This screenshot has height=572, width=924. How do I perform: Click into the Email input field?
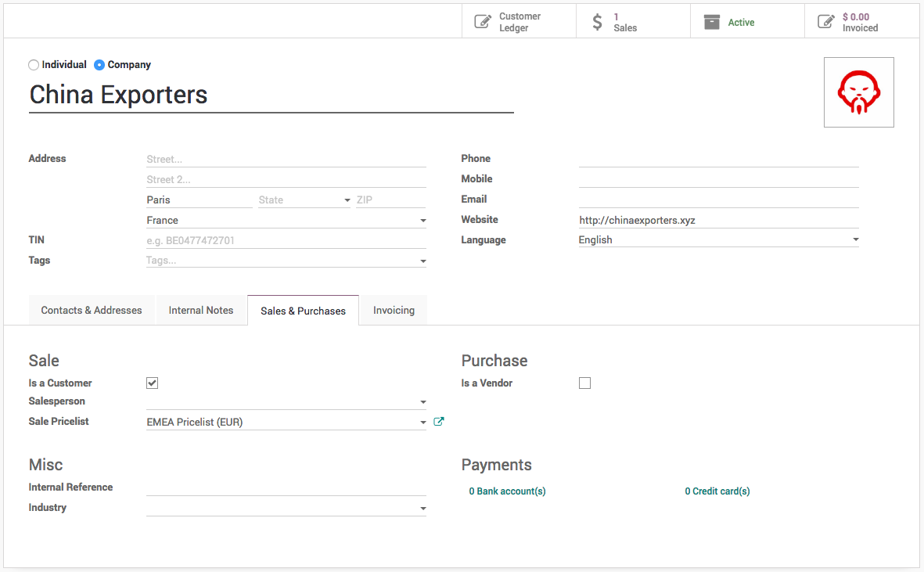[x=718, y=200]
